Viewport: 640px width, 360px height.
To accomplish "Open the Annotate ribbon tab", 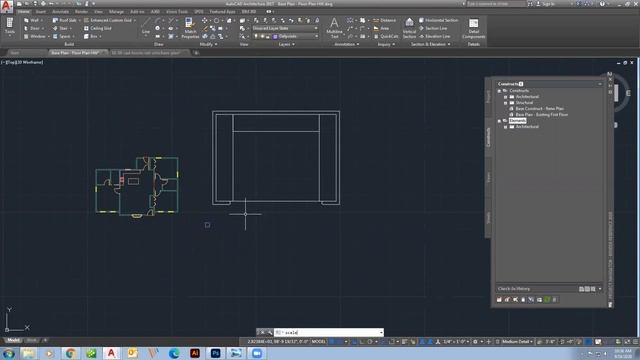I will click(60, 11).
